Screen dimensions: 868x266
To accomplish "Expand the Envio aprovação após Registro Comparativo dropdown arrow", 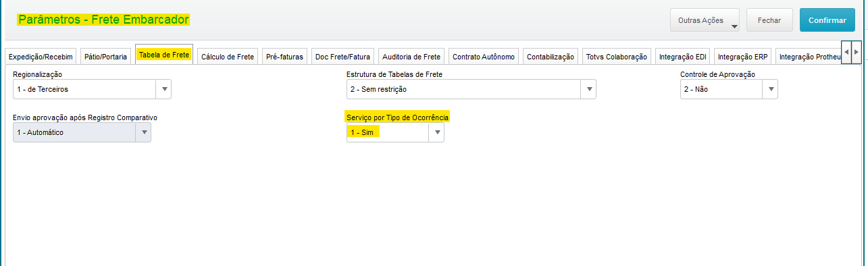I will 143,132.
